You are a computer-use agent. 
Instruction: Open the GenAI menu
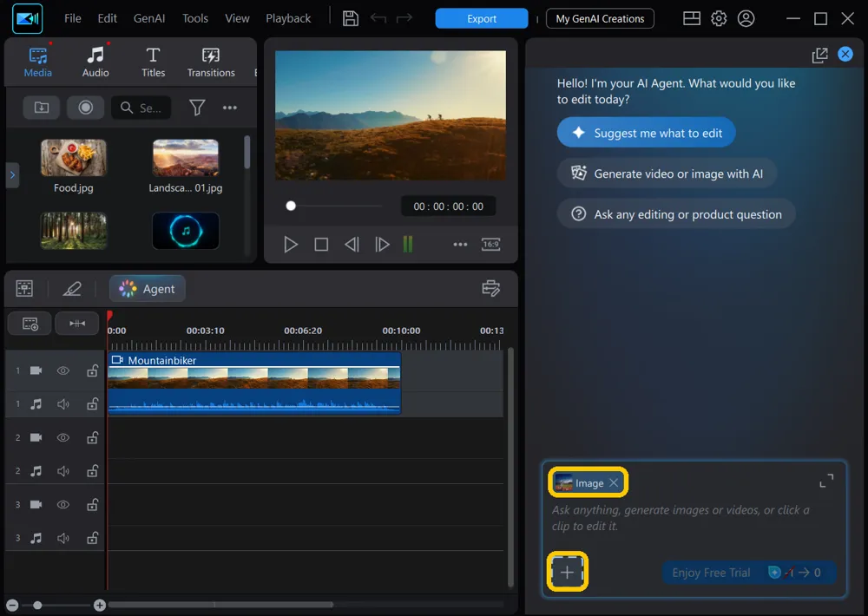149,18
